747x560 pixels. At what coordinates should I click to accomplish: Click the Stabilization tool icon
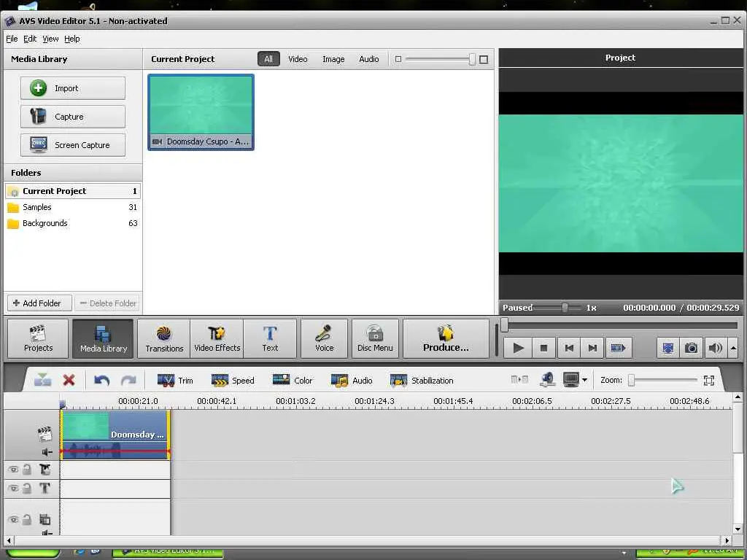398,381
